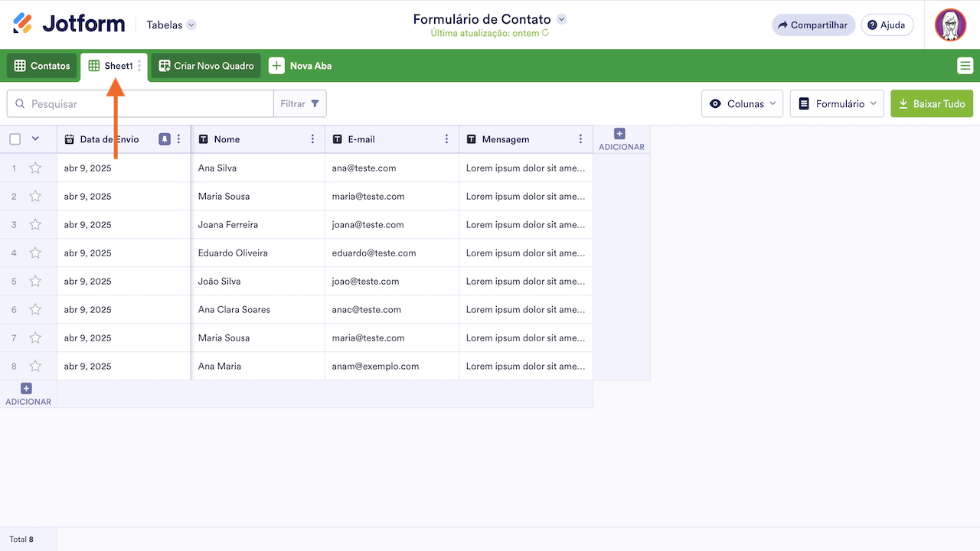Open the Sheet1 tab options dots
Screen dimensions: 980x551
139,66
